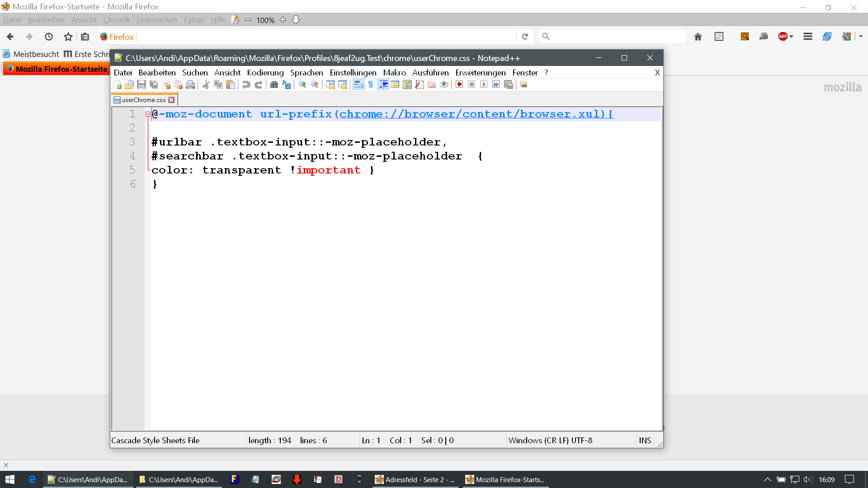This screenshot has height=488, width=868.
Task: Open the Kodierung menu
Action: pyautogui.click(x=265, y=73)
